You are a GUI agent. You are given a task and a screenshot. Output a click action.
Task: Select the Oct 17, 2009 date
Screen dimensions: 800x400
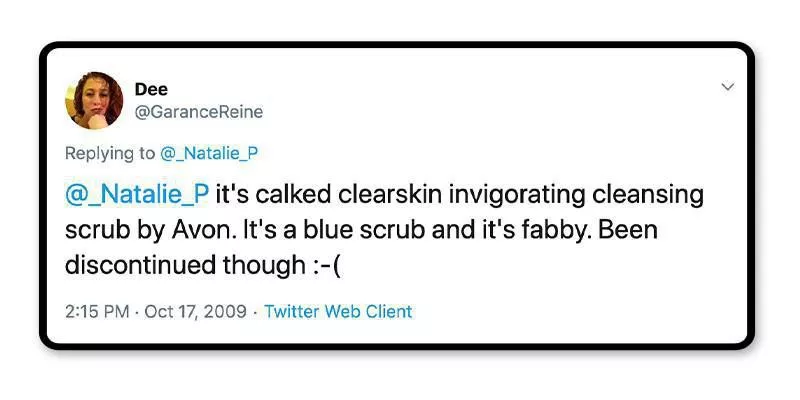pyautogui.click(x=194, y=311)
